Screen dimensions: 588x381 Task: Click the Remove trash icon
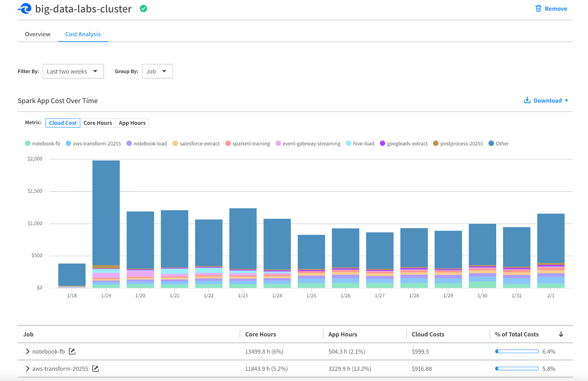(x=538, y=8)
